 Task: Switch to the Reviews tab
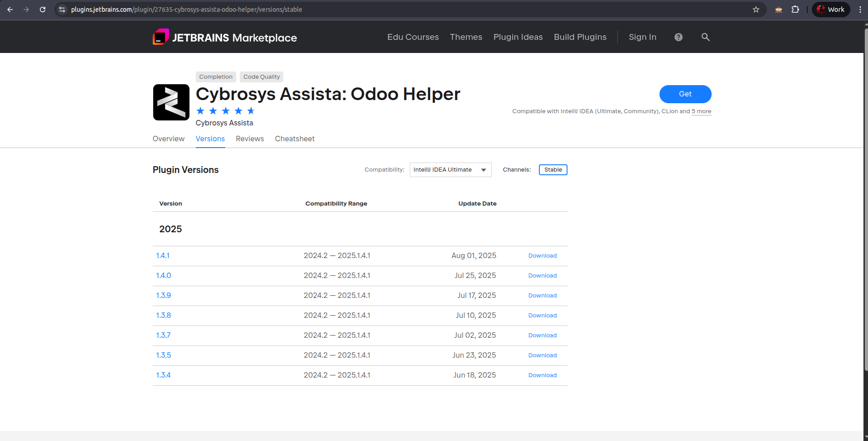pyautogui.click(x=250, y=139)
